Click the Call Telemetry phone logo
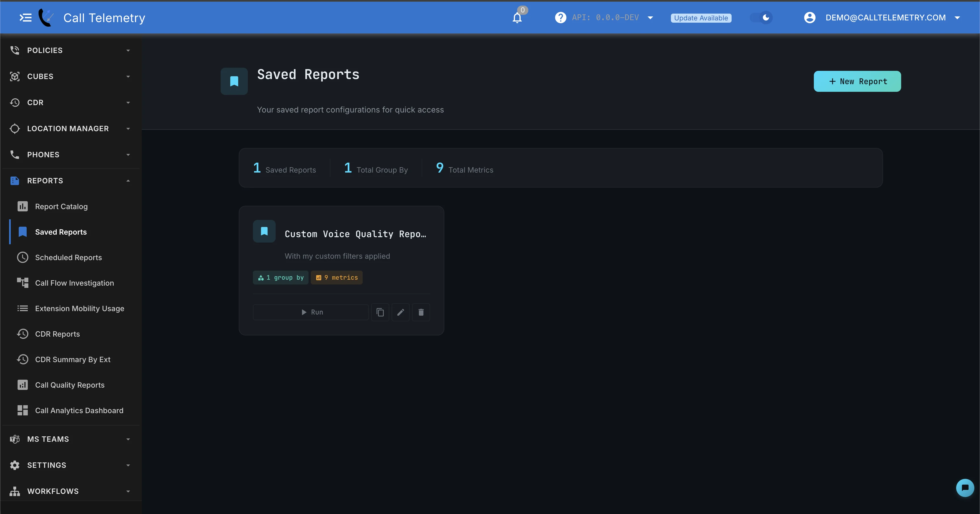 (x=46, y=18)
